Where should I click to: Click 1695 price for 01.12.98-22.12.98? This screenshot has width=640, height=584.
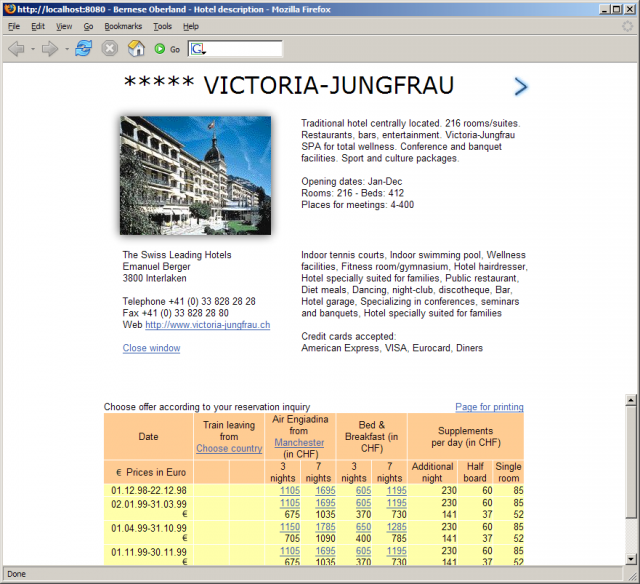[325, 490]
